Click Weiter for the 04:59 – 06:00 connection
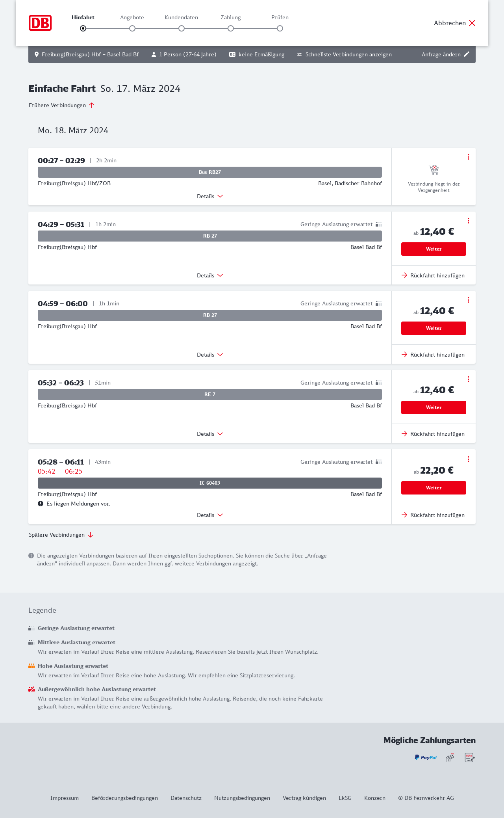Image resolution: width=504 pixels, height=818 pixels. 434,328
